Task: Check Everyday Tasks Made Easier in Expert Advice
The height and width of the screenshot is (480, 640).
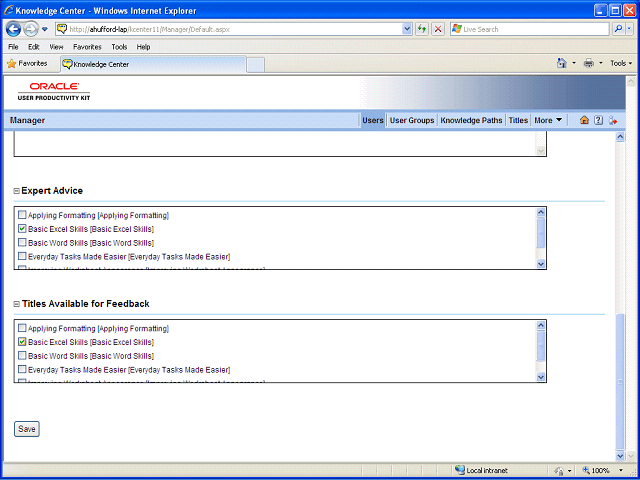Action: [22, 256]
